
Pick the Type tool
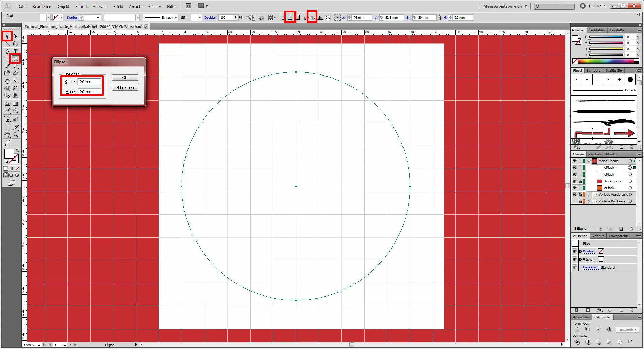[x=15, y=51]
